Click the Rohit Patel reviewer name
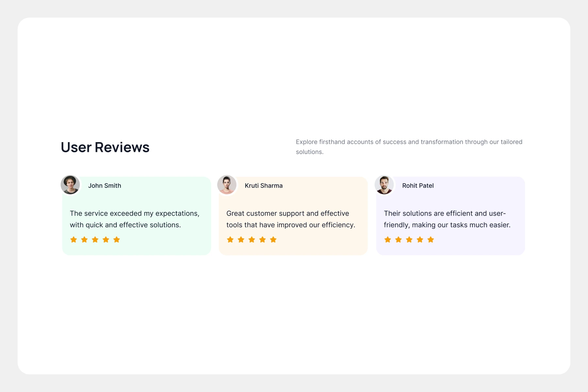This screenshot has height=392, width=588. pos(418,186)
